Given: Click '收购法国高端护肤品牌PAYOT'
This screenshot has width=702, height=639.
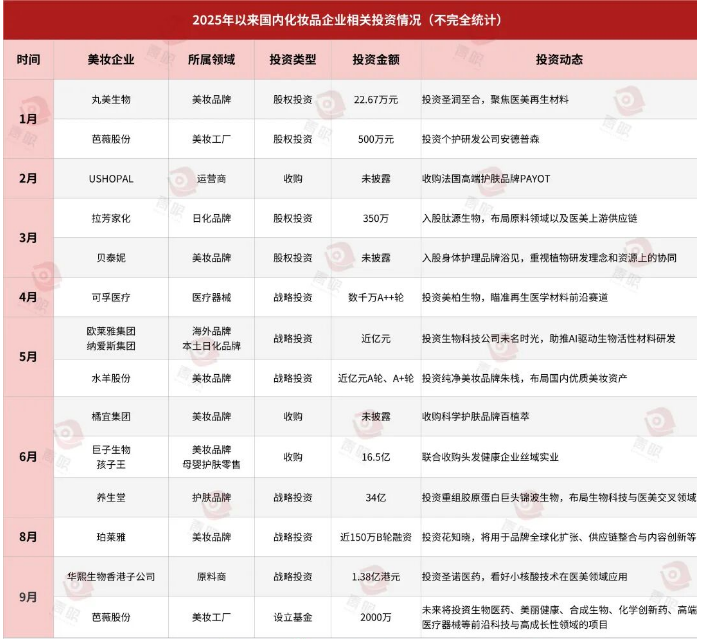Looking at the screenshot, I should 486,179.
